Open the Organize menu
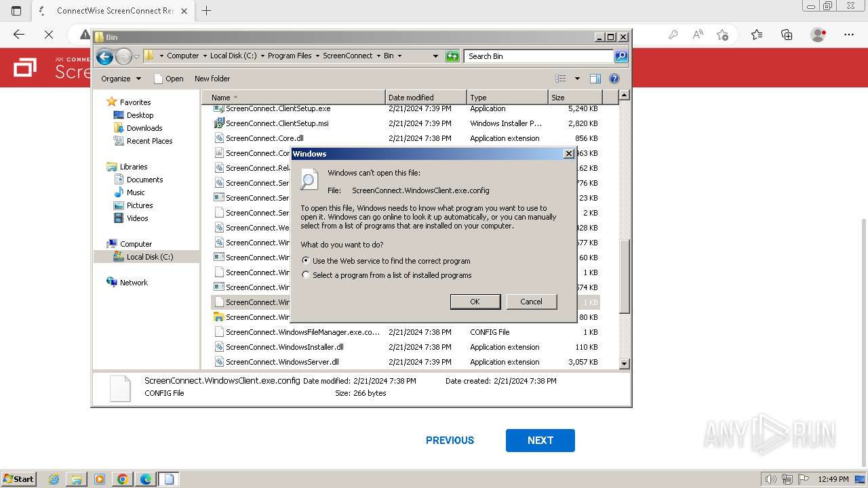Image resolution: width=868 pixels, height=488 pixels. tap(121, 79)
